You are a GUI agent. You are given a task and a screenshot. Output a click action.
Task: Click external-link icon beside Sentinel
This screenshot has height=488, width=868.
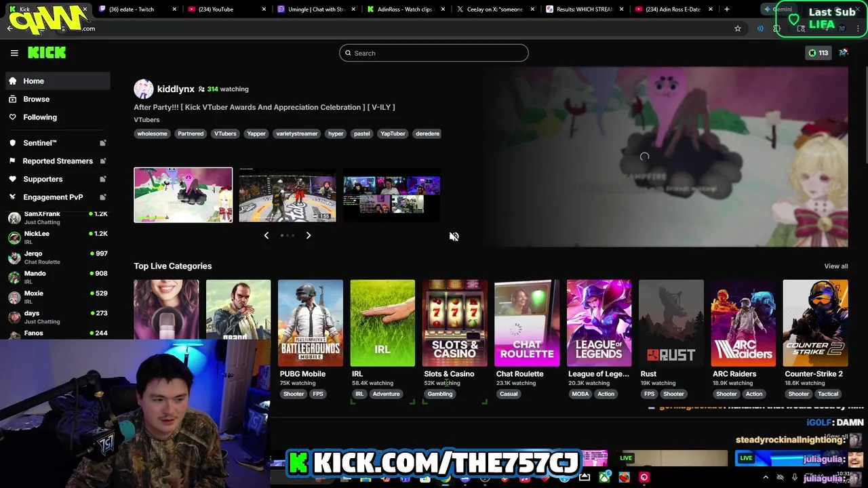pyautogui.click(x=103, y=143)
